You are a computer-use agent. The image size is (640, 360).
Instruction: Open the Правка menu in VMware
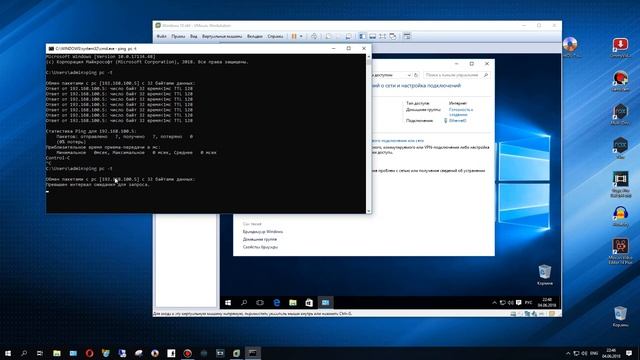178,36
